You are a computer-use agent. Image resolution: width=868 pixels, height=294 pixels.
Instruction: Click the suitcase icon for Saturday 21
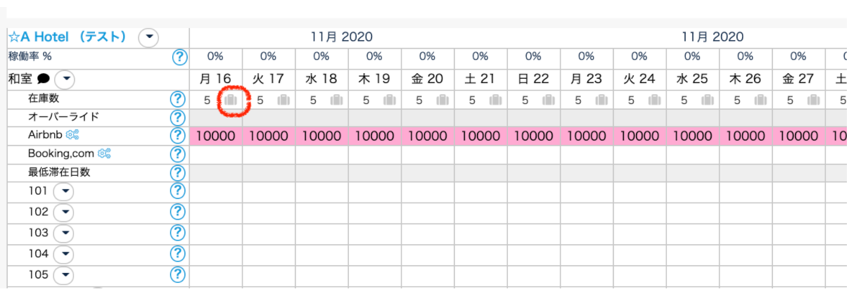(495, 100)
